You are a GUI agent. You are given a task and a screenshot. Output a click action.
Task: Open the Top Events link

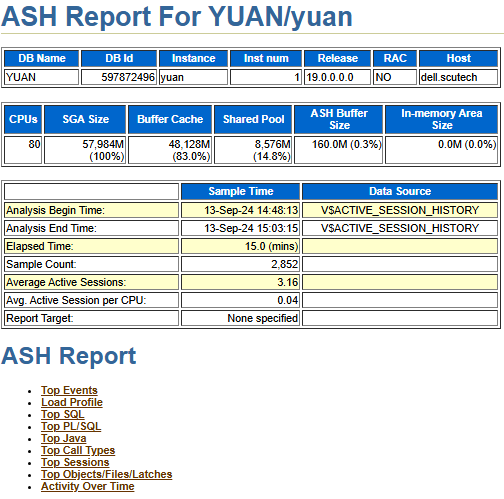pos(69,390)
